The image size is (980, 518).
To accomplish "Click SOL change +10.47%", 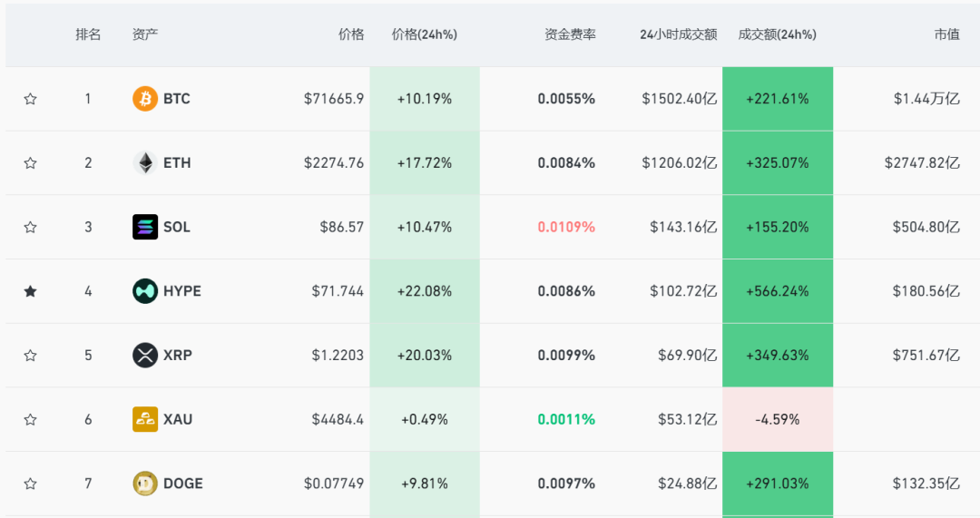I will (x=425, y=227).
